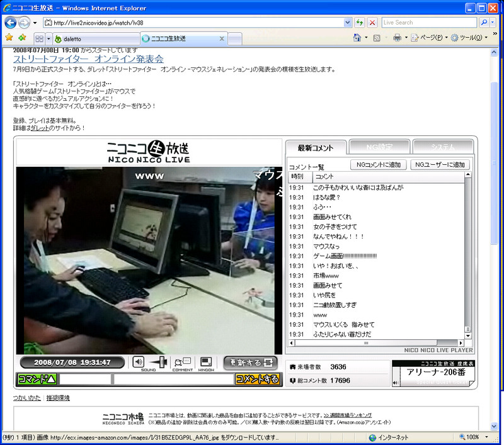Open the browser Print icon
504x445 pixels.
click(398, 37)
